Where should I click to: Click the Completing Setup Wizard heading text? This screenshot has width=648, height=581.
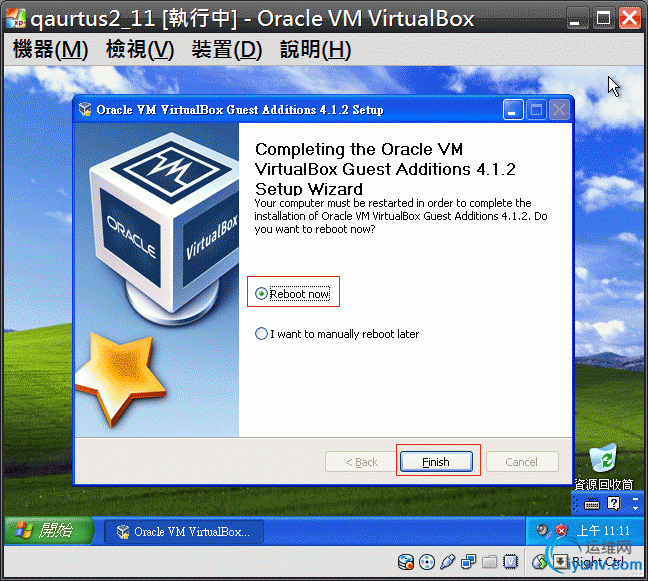pos(385,169)
